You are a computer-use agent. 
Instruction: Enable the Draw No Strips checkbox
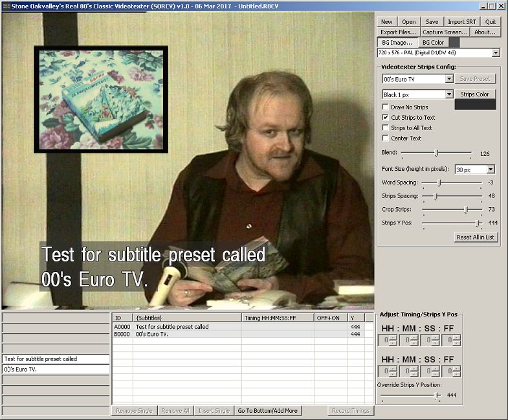click(x=386, y=107)
